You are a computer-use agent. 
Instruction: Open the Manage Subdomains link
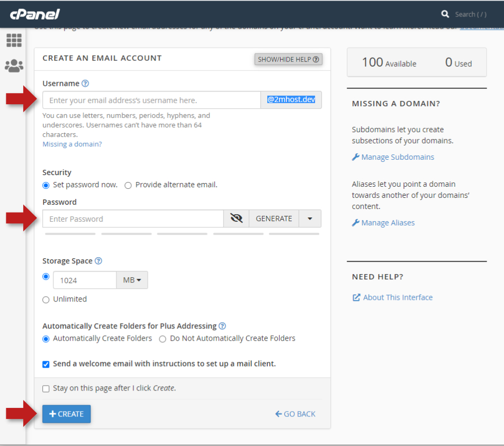coord(397,157)
